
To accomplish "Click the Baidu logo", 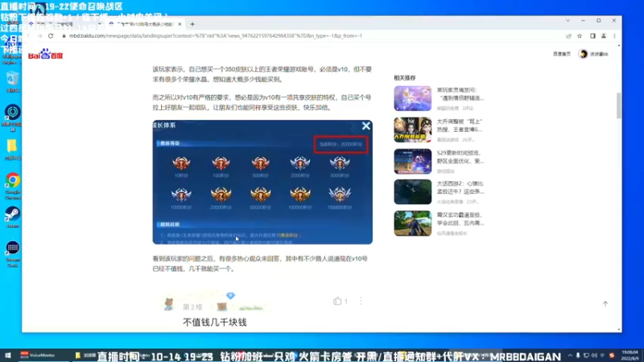I will pyautogui.click(x=46, y=54).
